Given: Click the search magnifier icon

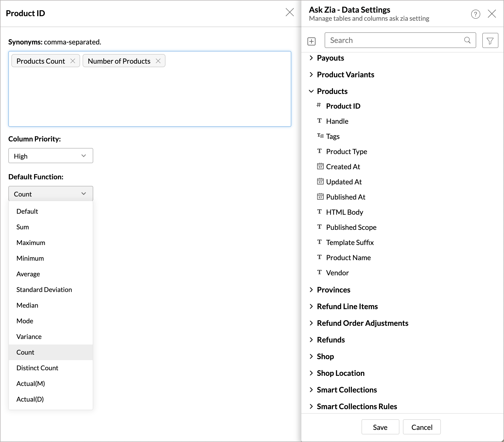Looking at the screenshot, I should (467, 40).
